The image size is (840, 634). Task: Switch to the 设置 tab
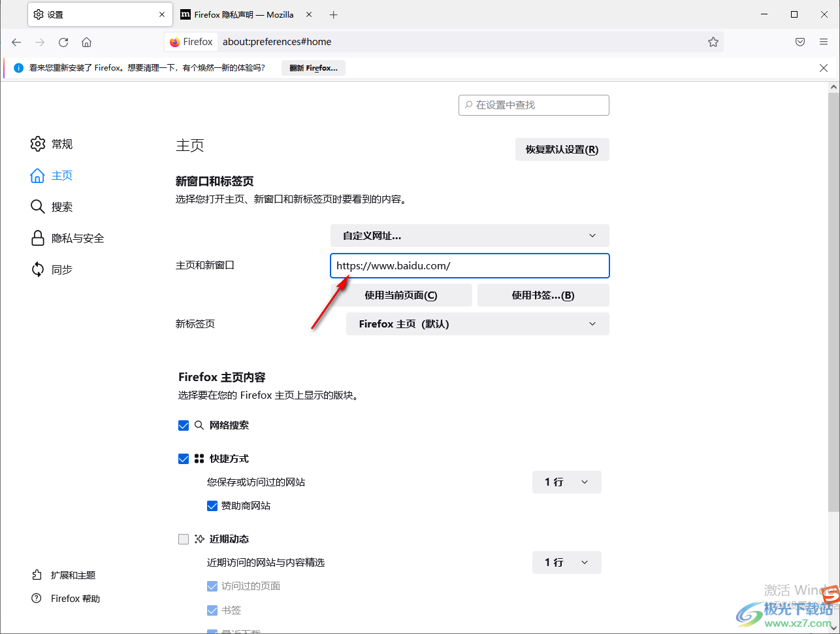pyautogui.click(x=100, y=14)
